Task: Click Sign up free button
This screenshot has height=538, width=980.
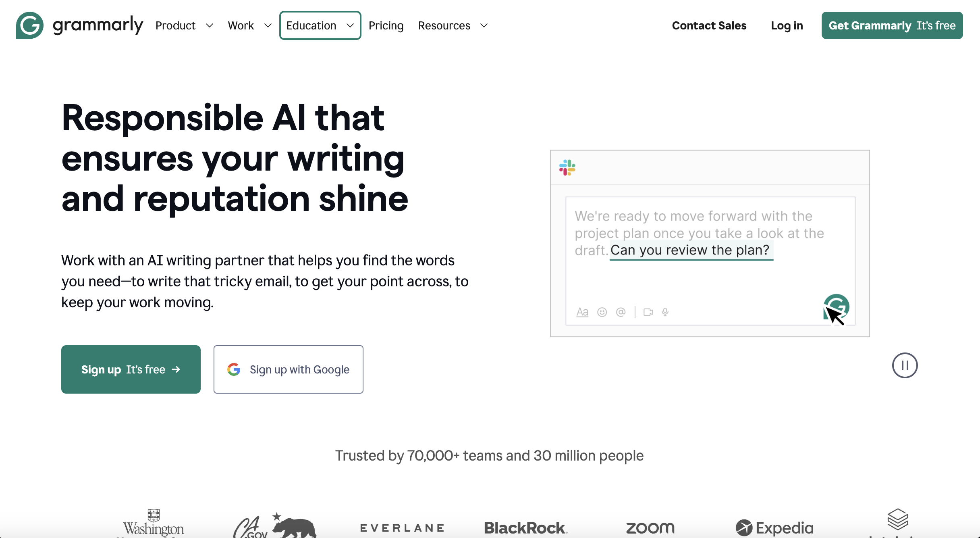Action: coord(131,369)
